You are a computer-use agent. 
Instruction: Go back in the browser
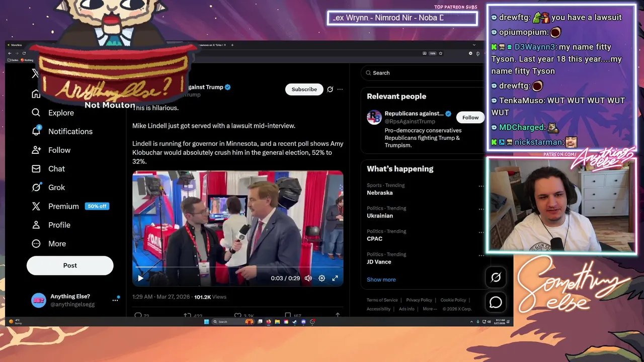coord(10,53)
